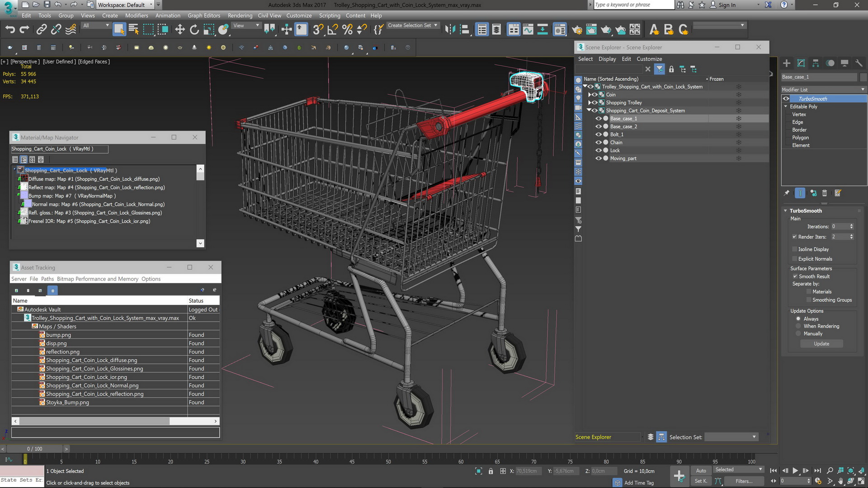Click the Update button in TurboSmooth
The height and width of the screenshot is (488, 868).
821,344
